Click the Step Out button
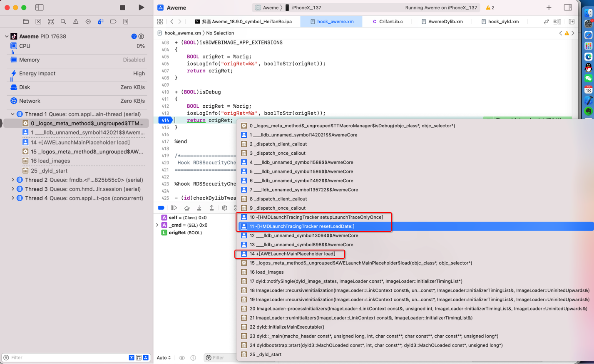The image size is (594, 364). tap(211, 208)
